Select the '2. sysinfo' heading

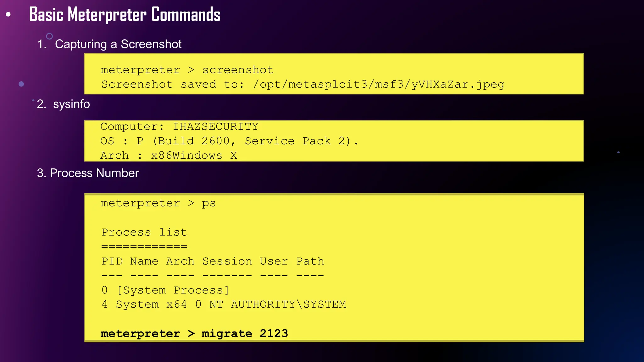[x=64, y=104]
